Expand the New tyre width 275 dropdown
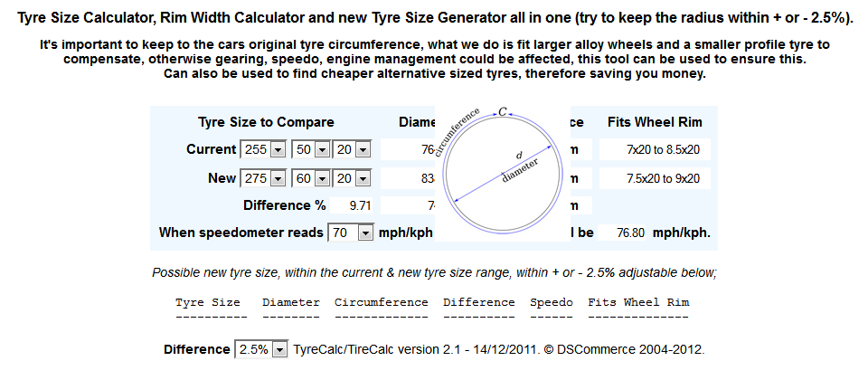868x380 pixels. point(263,178)
